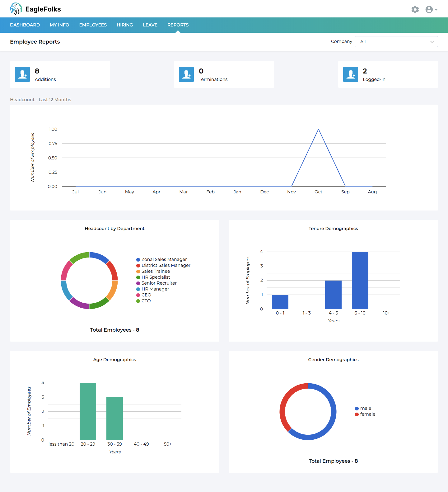Select the Reports tab
Viewport: 448px width, 492px height.
(178, 25)
